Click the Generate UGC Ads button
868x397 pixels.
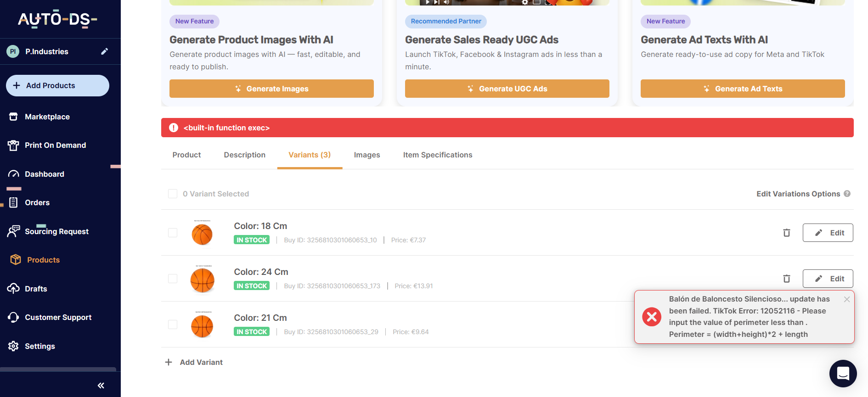click(507, 89)
